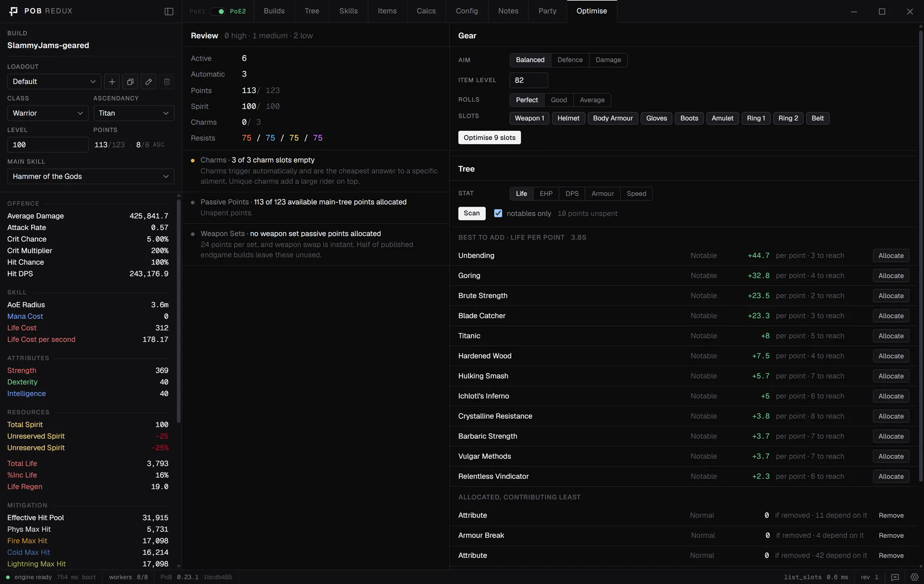Open the Warrior class dropdown

pos(48,113)
